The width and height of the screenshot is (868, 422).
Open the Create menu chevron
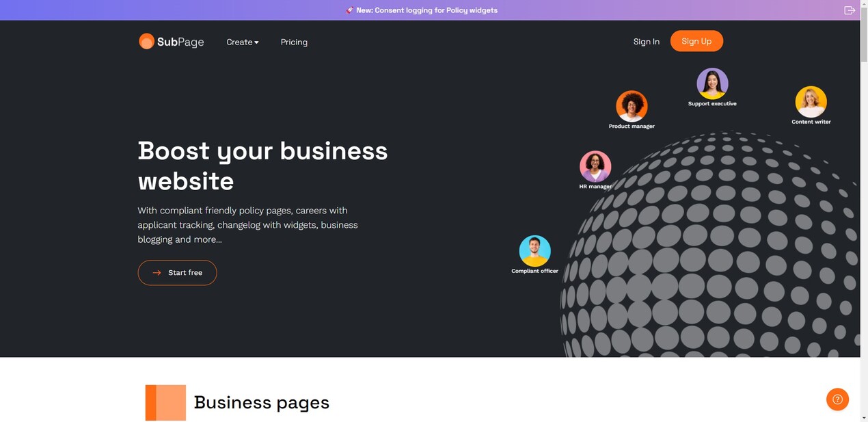point(257,42)
